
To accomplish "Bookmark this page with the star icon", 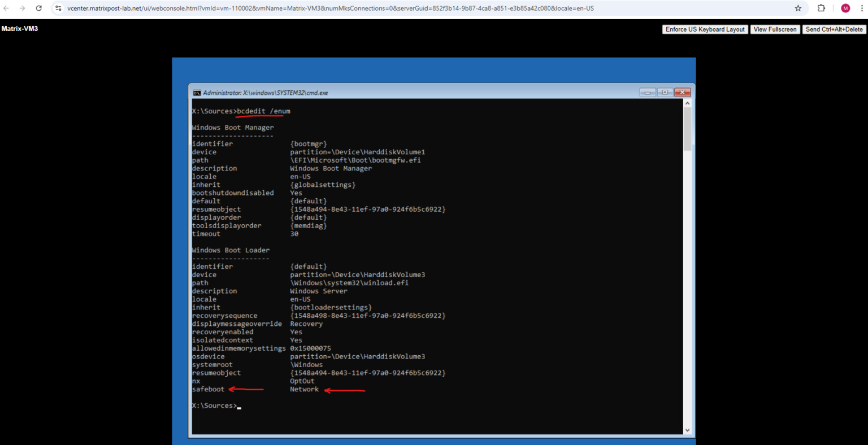I will (797, 8).
